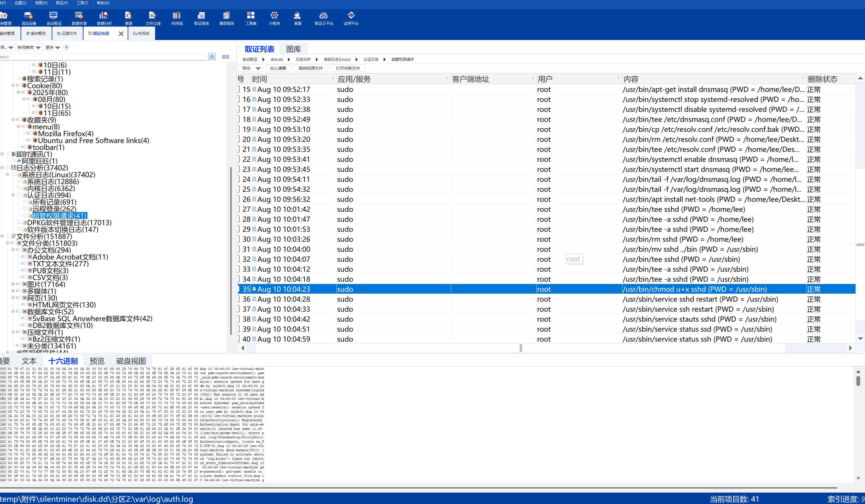Viewport: 865px width, 504px height.
Task: Launch 自动取证 auto forensics
Action: (54, 18)
